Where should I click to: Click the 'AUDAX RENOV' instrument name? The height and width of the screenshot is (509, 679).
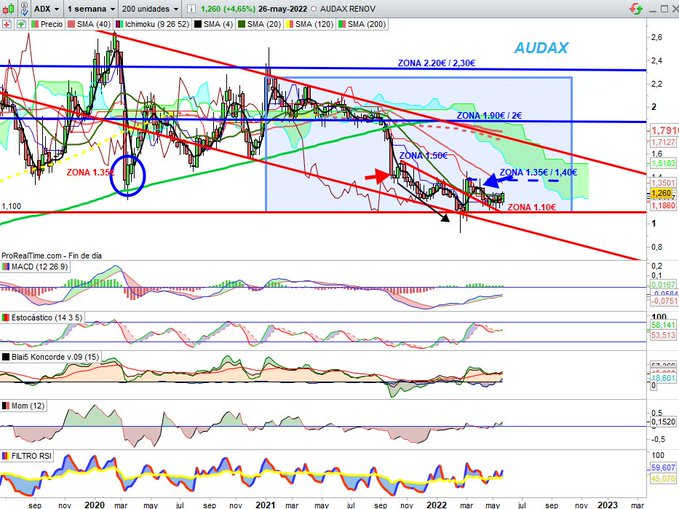coord(348,9)
